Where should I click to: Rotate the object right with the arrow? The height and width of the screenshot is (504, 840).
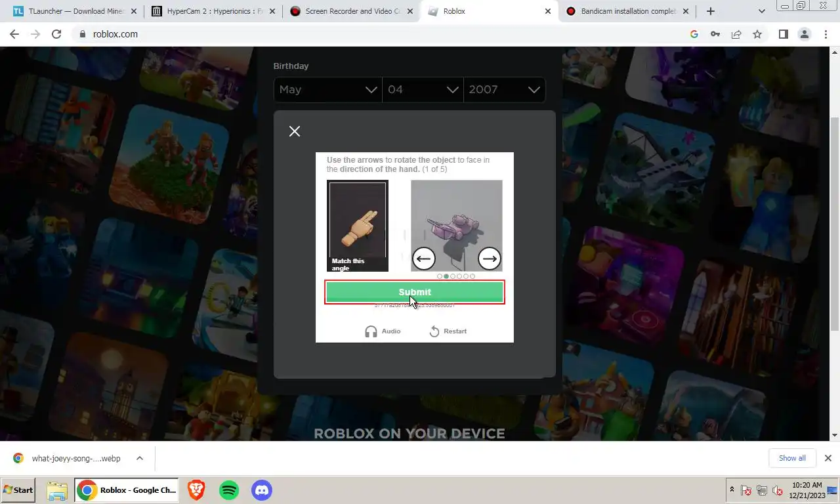(490, 259)
